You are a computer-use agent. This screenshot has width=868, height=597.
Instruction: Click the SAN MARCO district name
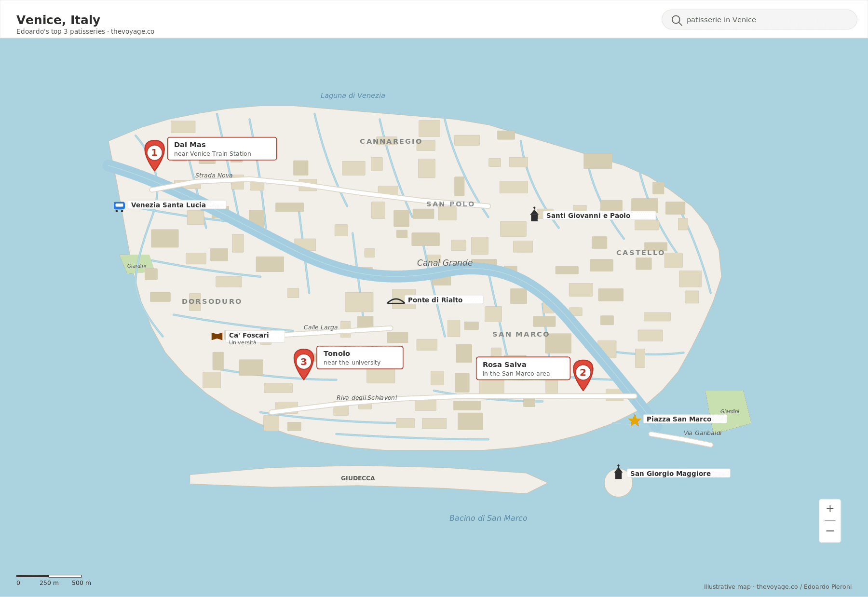[521, 334]
